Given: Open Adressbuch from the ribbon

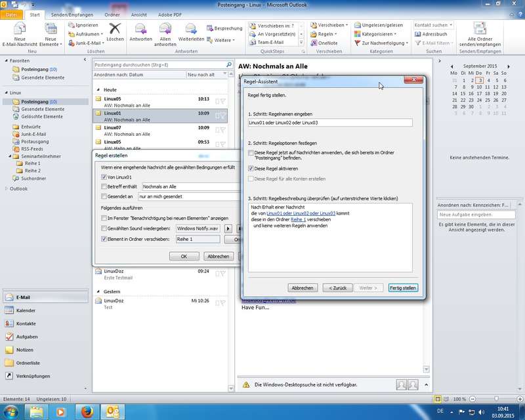Looking at the screenshot, I should coord(435,33).
